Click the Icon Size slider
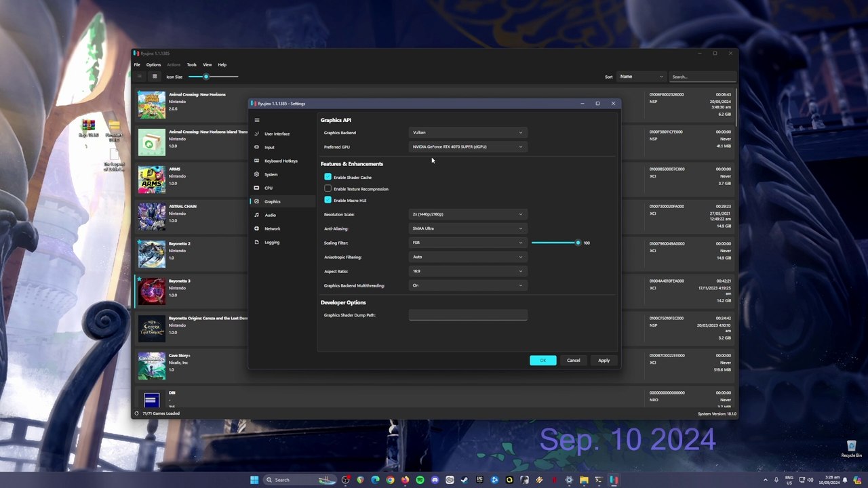This screenshot has width=868, height=488. [214, 77]
